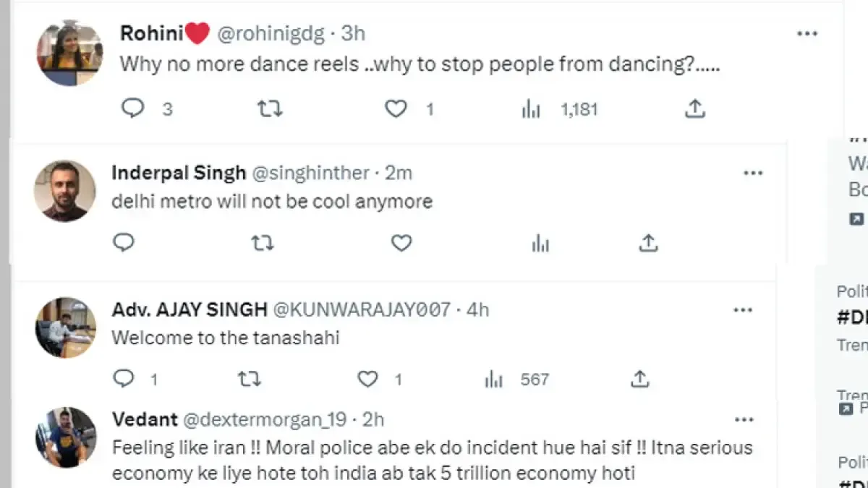This screenshot has height=488, width=868.
Task: Reply to Rohini's tweet about dance reels
Action: pyautogui.click(x=132, y=108)
